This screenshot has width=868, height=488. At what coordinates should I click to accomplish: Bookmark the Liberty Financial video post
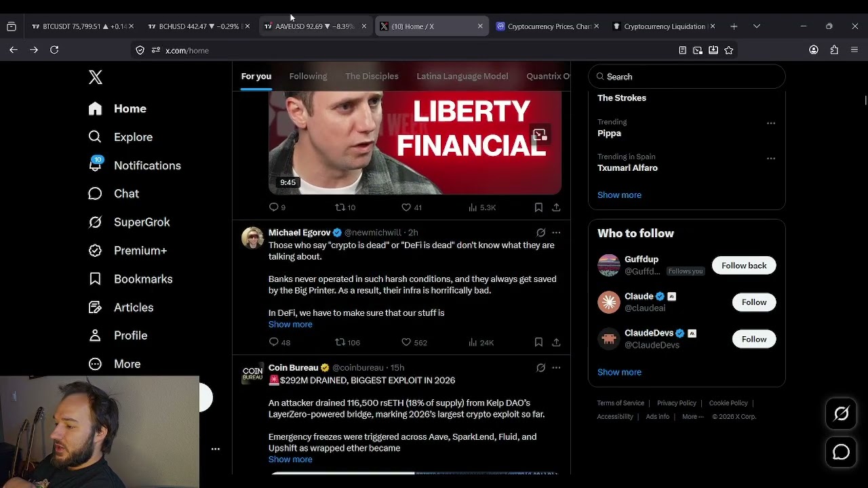click(x=538, y=207)
